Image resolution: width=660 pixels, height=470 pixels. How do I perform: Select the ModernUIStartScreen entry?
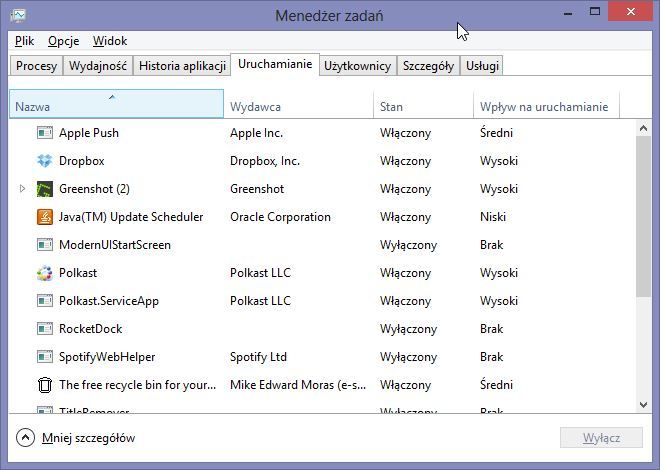[115, 245]
